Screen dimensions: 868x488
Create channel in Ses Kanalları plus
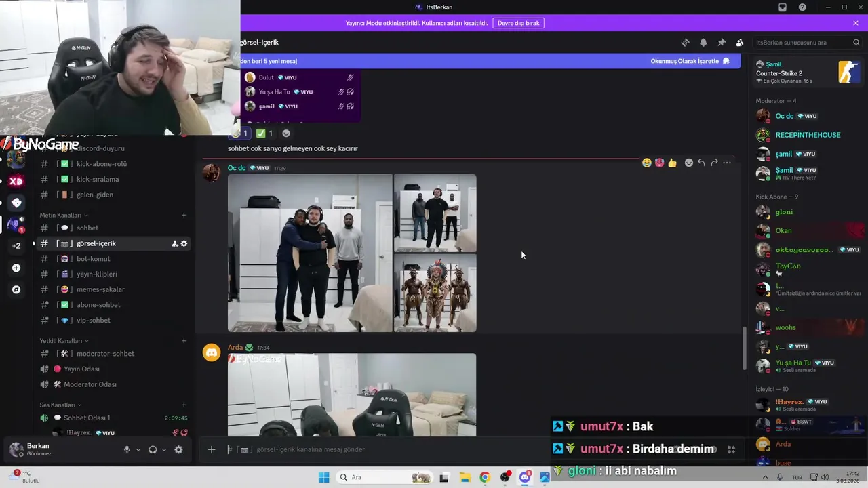point(184,405)
